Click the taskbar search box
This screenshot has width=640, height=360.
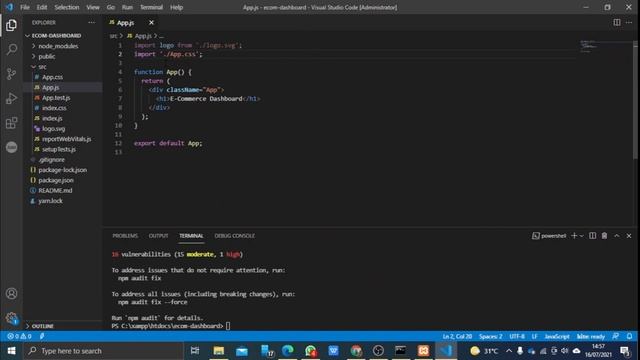point(104,351)
